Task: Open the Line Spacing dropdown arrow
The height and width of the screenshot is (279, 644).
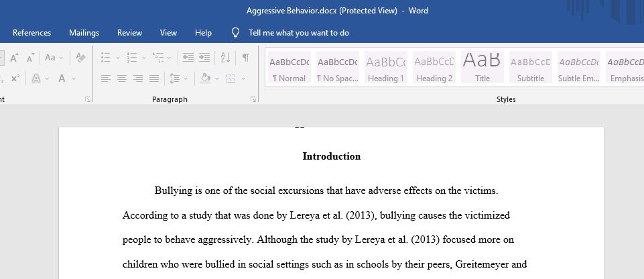Action: click(x=186, y=78)
